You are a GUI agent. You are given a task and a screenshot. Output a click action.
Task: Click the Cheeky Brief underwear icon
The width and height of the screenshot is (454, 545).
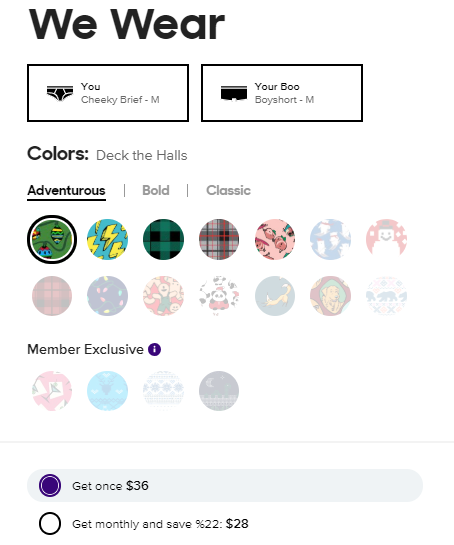coord(60,93)
